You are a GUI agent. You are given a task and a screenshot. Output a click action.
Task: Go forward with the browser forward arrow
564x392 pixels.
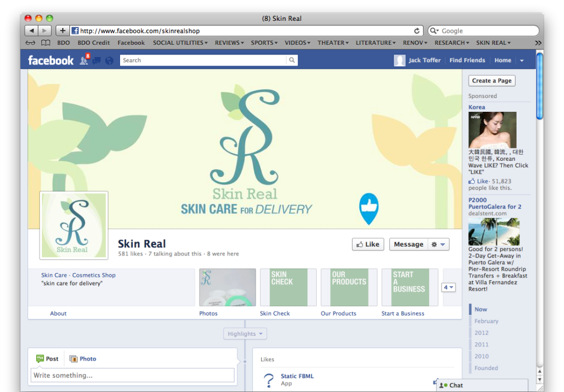pyautogui.click(x=45, y=31)
